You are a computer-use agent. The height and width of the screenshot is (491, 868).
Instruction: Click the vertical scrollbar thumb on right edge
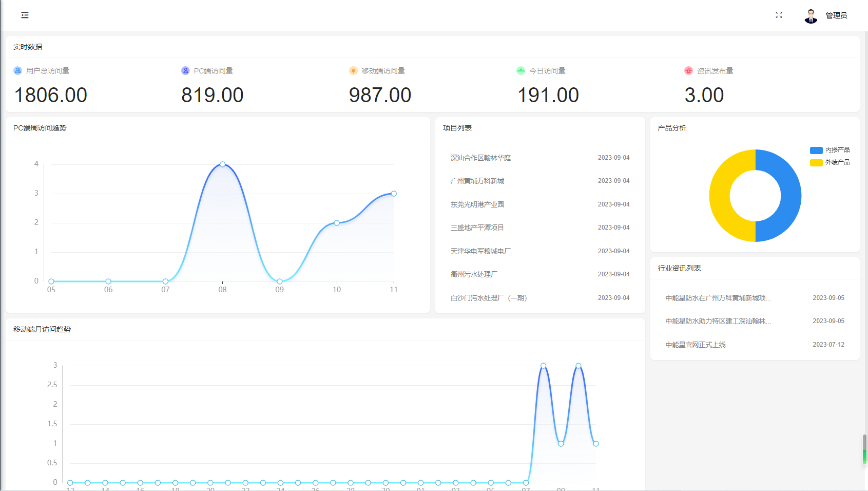click(x=864, y=449)
